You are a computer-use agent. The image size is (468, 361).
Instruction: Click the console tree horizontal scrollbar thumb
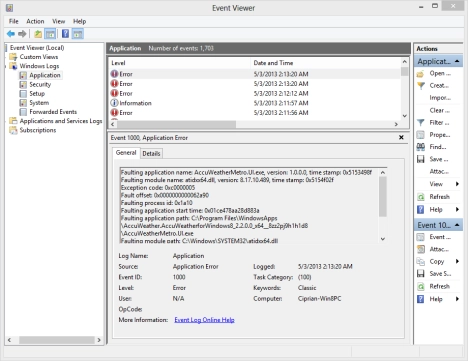tap(57, 340)
